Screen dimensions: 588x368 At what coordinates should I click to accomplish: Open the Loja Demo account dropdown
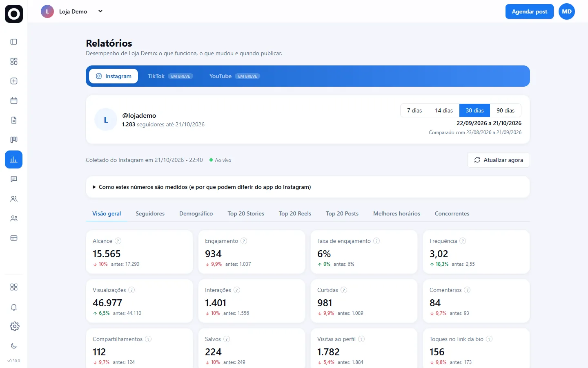[x=72, y=11]
